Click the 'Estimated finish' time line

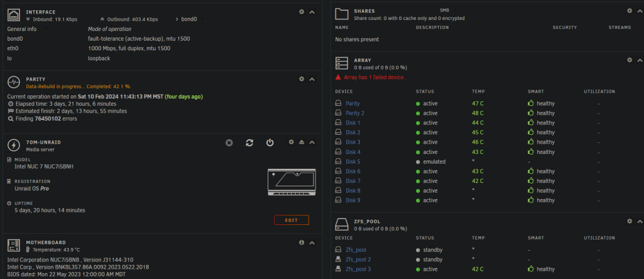(x=71, y=111)
